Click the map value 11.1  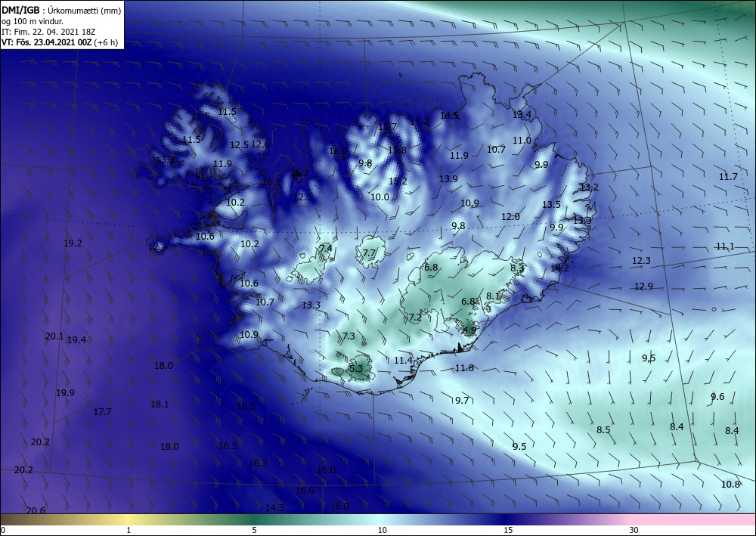pos(725,246)
